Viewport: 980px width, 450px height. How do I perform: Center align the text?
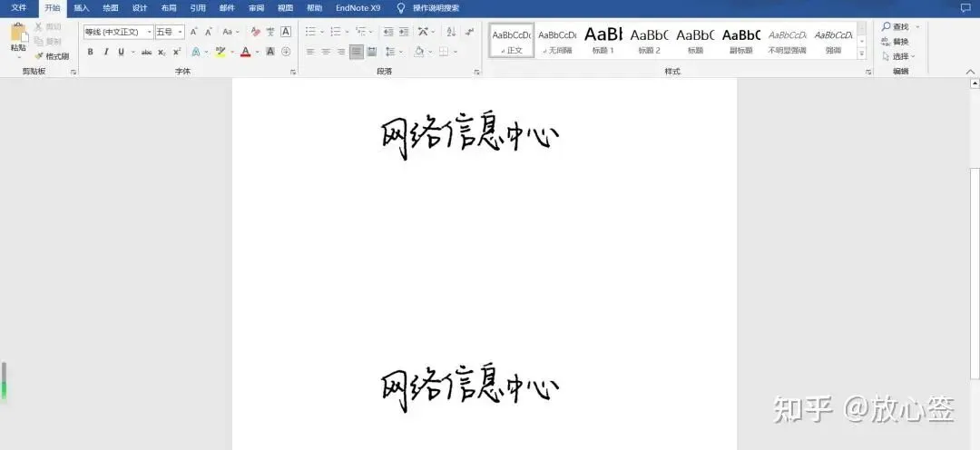(326, 52)
